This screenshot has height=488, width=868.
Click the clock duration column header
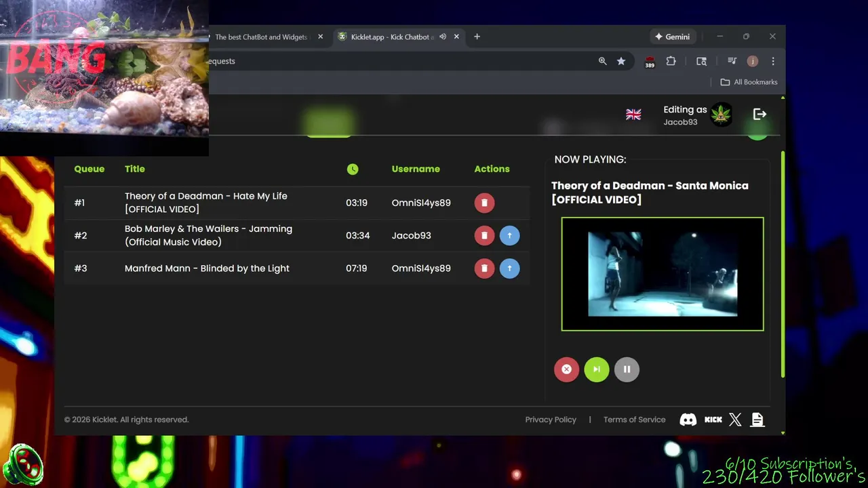point(353,169)
